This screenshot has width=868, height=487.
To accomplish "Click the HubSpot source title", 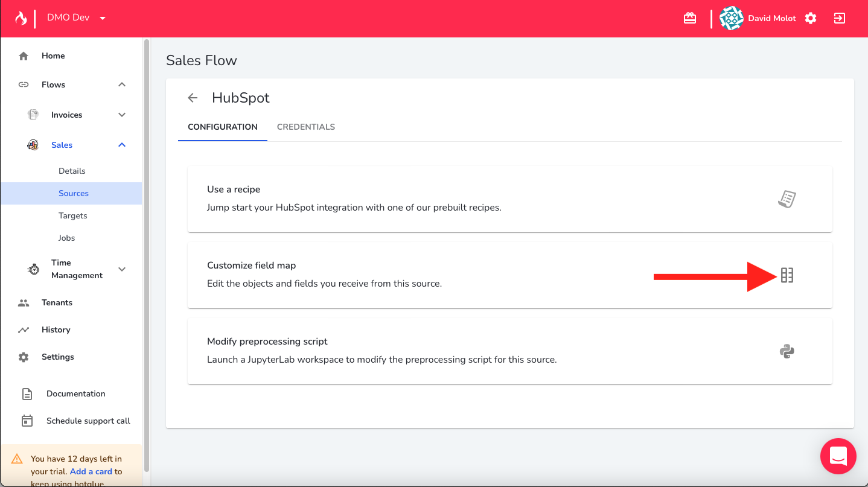I will point(241,98).
